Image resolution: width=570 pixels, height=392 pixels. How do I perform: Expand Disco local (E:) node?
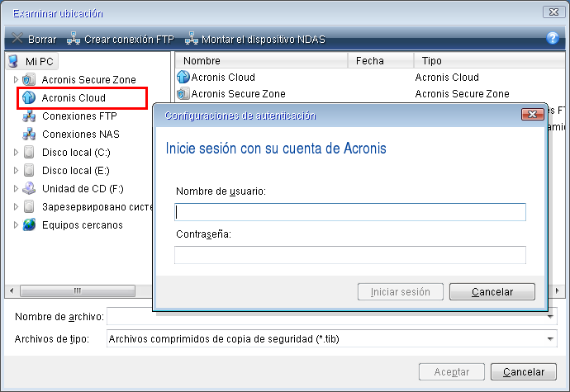[x=16, y=170]
